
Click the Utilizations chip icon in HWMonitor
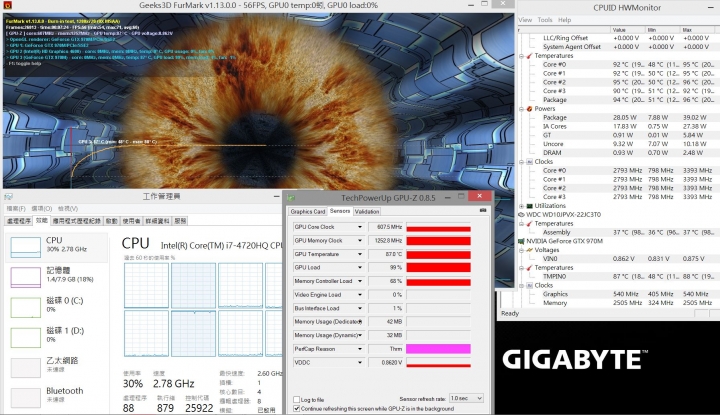[x=529, y=206]
